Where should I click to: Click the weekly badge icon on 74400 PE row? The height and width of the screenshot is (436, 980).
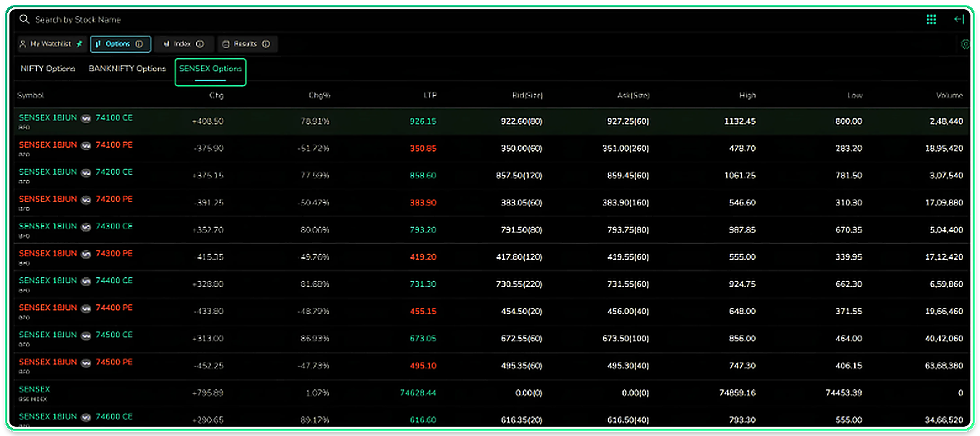pyautogui.click(x=86, y=308)
